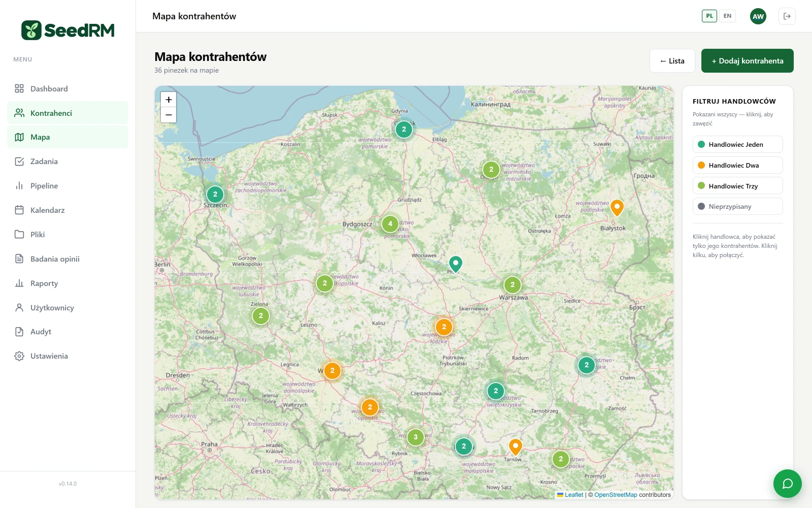The height and width of the screenshot is (508, 812).
Task: Filter by Nieprzypisany contractors
Action: (x=738, y=207)
